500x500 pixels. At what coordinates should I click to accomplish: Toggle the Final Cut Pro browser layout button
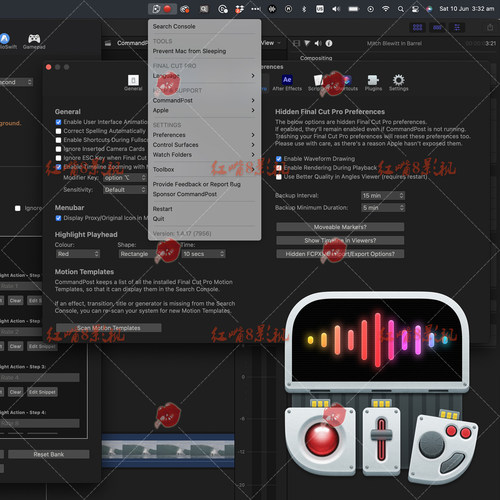click(418, 28)
